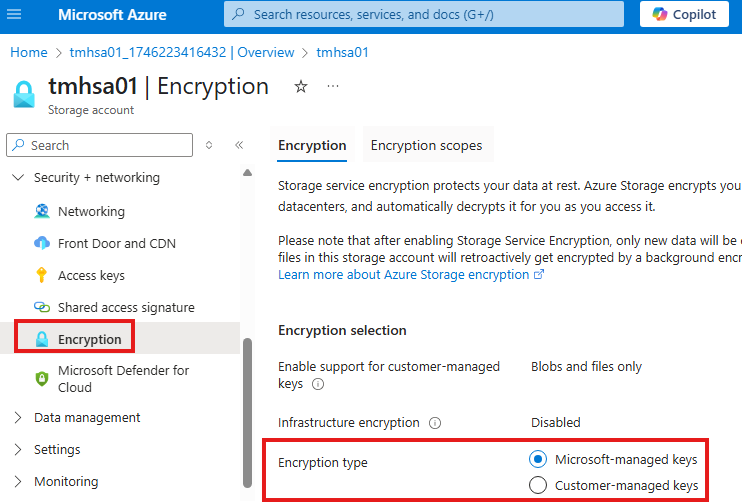Select Customer-managed keys radio button
The image size is (742, 502).
(538, 486)
